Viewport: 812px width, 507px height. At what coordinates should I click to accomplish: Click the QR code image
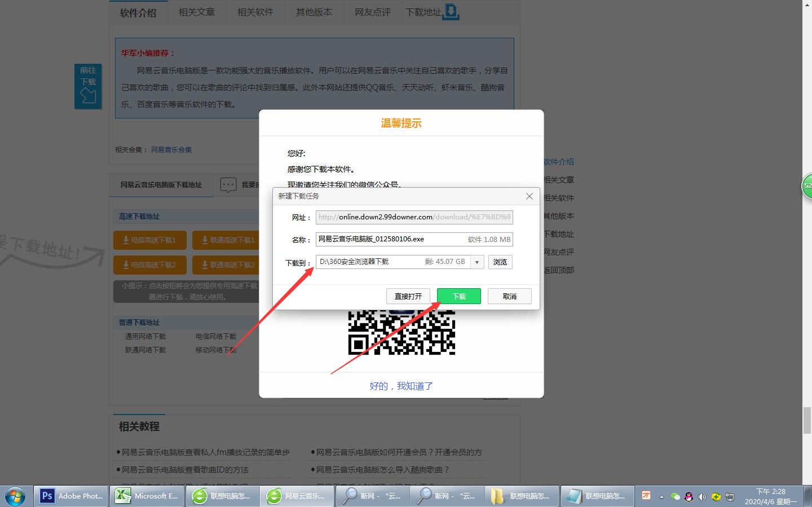click(401, 332)
